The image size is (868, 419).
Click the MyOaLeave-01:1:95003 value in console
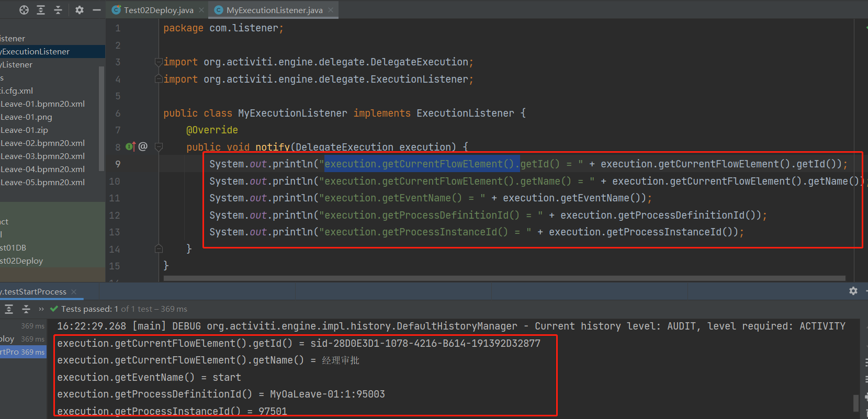tap(328, 394)
